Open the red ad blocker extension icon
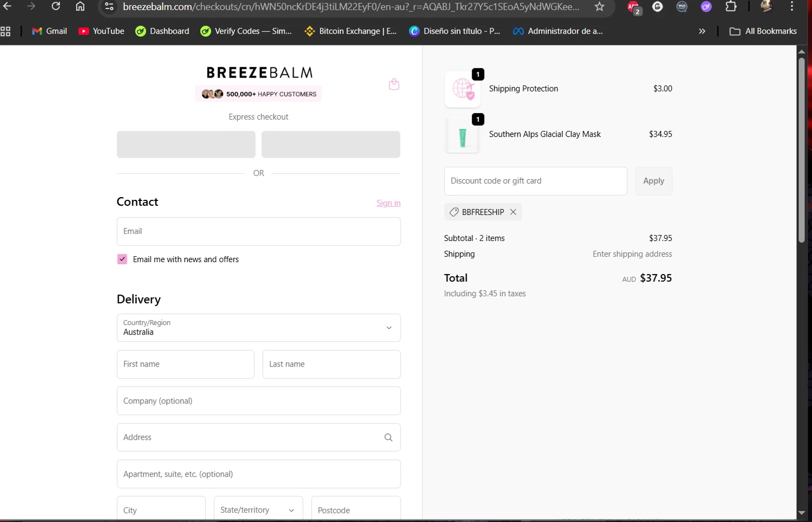Image resolution: width=812 pixels, height=522 pixels. pos(633,7)
